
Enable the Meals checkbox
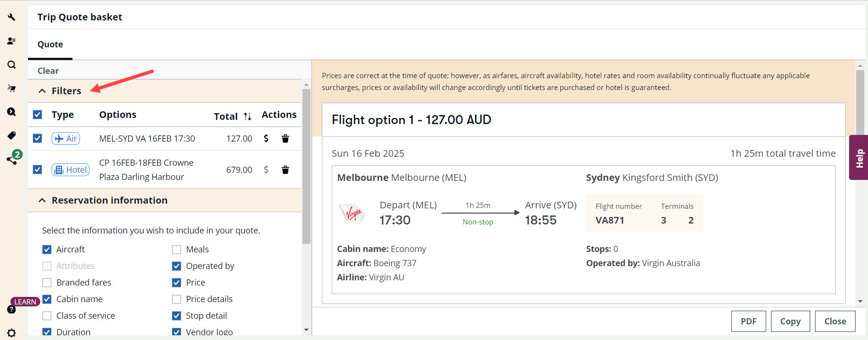coord(177,250)
